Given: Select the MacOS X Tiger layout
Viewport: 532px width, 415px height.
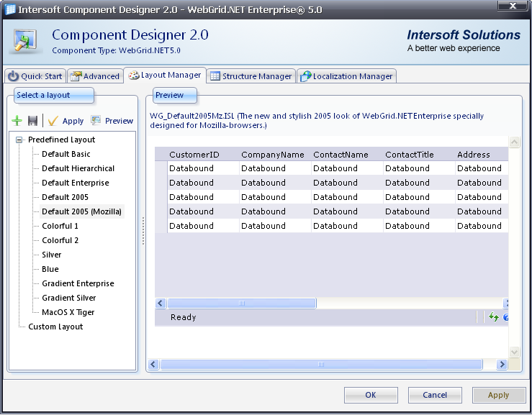Looking at the screenshot, I should (x=68, y=312).
